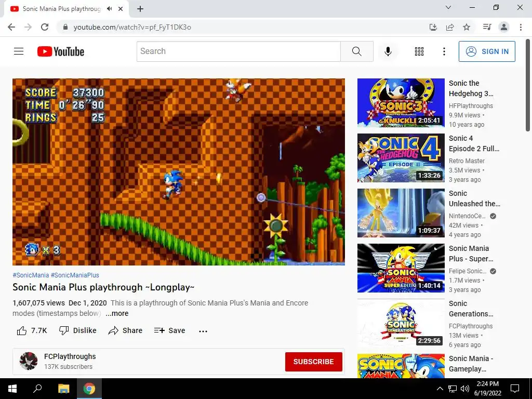Subscribe to FCPlaythroughs
The height and width of the screenshot is (399, 532).
pyautogui.click(x=313, y=362)
